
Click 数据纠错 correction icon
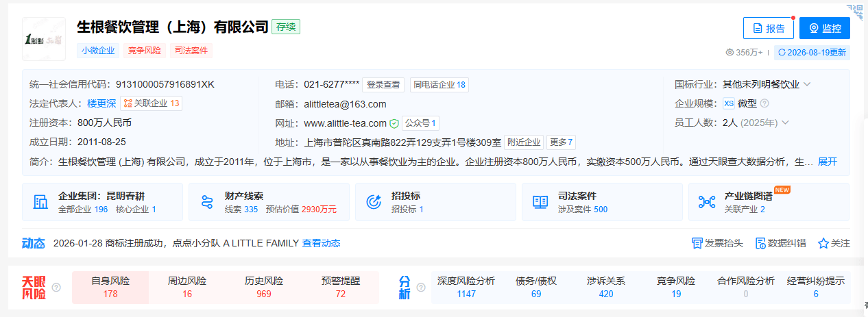tap(760, 243)
